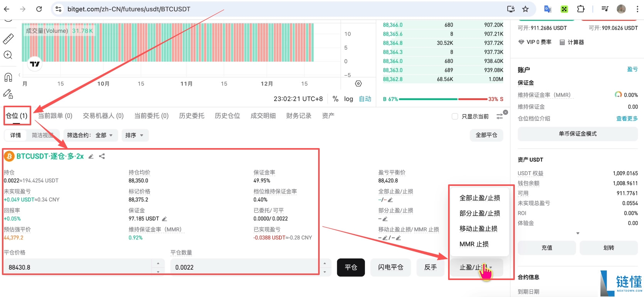The width and height of the screenshot is (644, 297).
Task: Click the 充值 deposit button
Action: point(547,248)
